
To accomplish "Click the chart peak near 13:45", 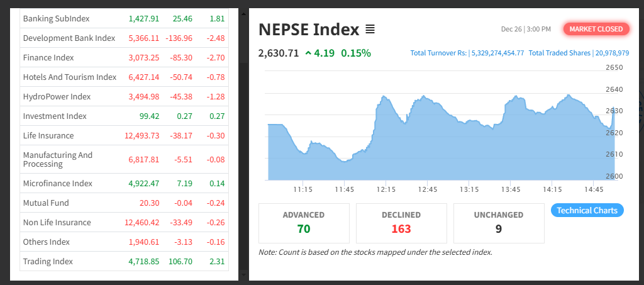I will (x=517, y=97).
